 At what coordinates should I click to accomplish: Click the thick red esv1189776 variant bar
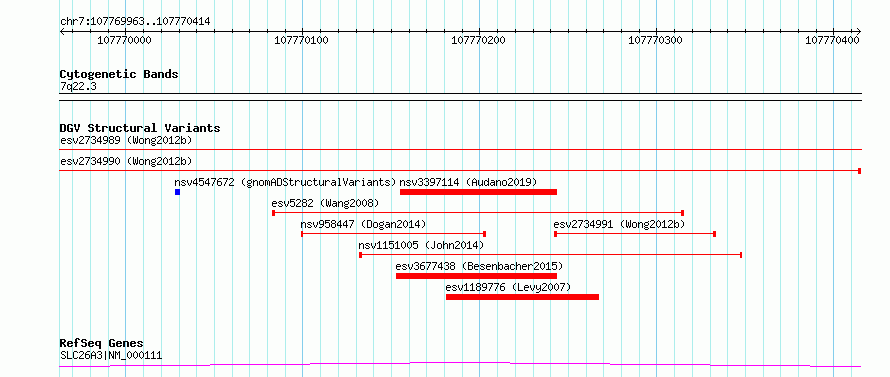(522, 297)
